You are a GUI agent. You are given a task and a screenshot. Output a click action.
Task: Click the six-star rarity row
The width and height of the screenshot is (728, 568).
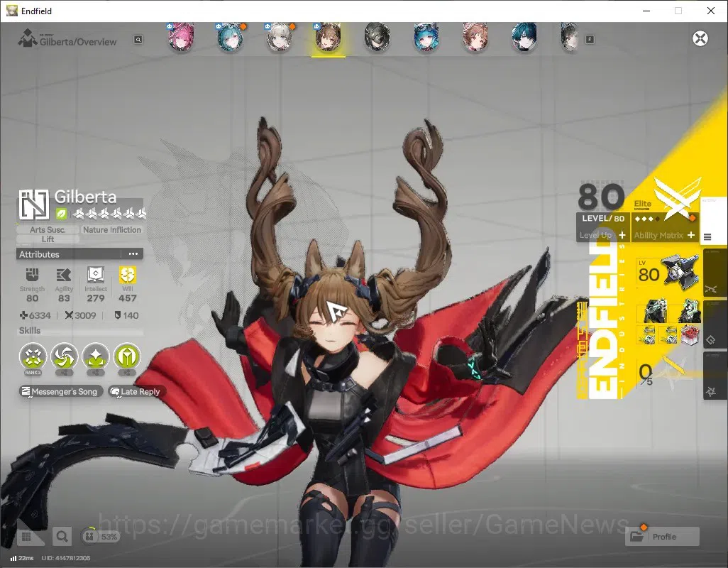(111, 214)
